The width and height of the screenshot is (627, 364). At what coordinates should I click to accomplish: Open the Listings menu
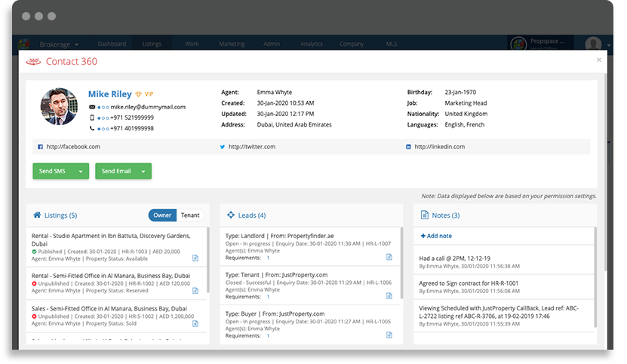[x=152, y=44]
